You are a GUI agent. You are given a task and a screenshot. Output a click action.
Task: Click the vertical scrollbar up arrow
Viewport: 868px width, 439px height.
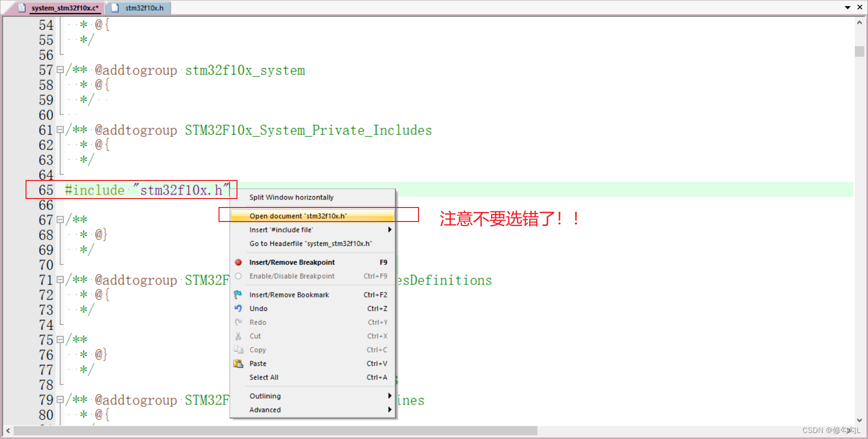click(x=859, y=22)
